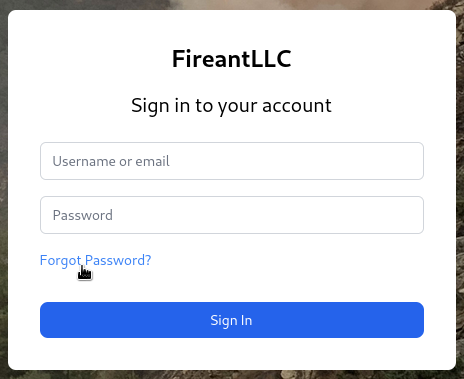Select the FireantLLC title heading
The height and width of the screenshot is (379, 464).
pyautogui.click(x=232, y=59)
